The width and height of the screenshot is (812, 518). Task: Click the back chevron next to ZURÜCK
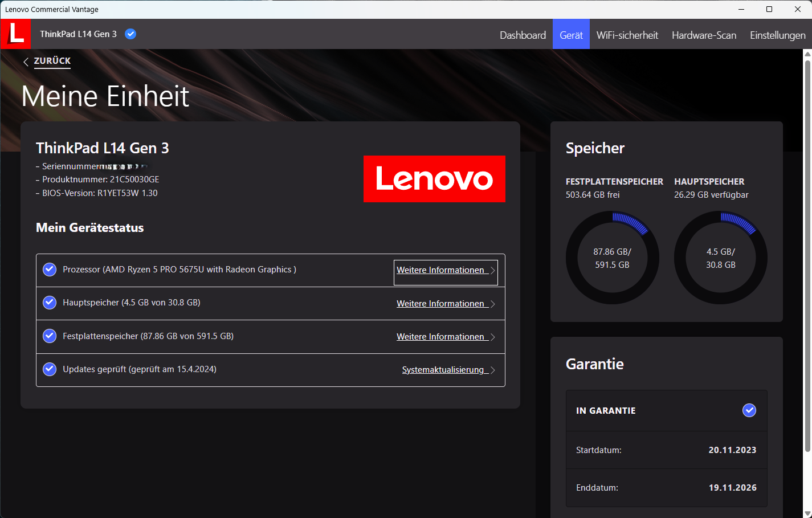tap(26, 62)
